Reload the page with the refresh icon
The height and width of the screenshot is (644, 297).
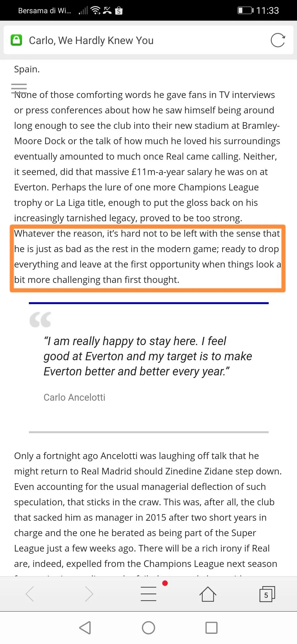click(x=278, y=40)
